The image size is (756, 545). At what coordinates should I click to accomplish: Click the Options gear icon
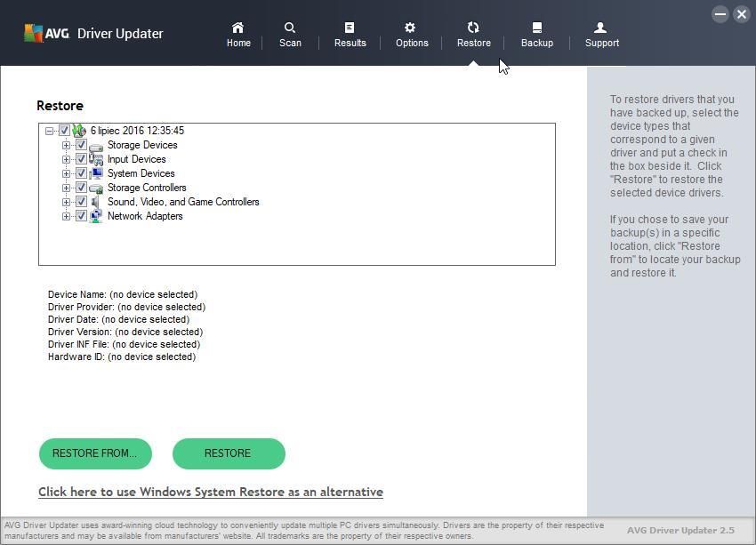click(410, 28)
